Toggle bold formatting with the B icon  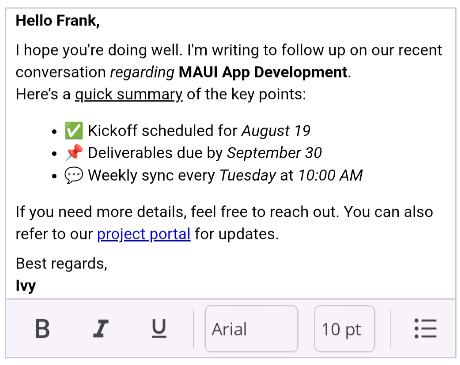[x=42, y=329]
